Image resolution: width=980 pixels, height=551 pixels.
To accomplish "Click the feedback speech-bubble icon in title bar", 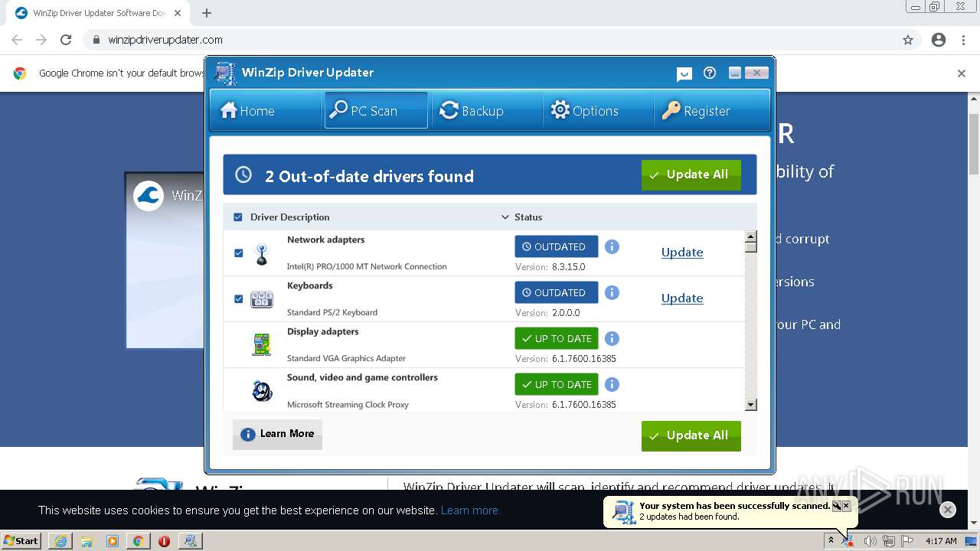I will coord(684,73).
